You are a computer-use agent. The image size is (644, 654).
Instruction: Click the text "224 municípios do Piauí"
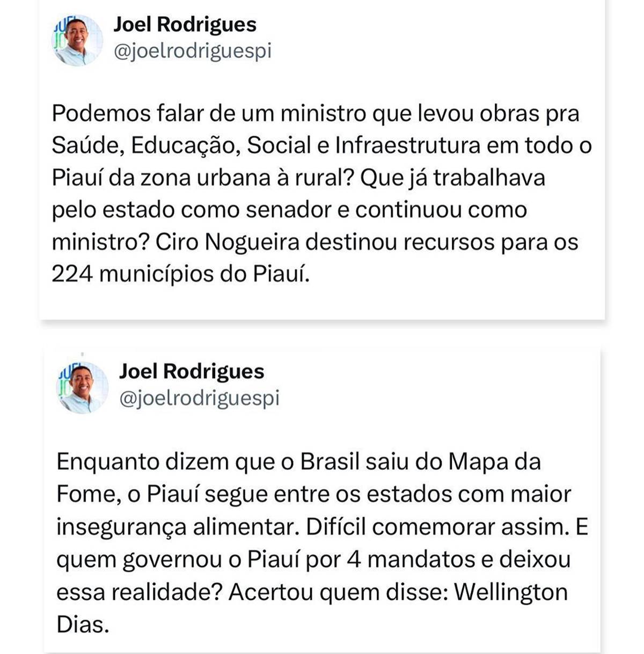[180, 274]
